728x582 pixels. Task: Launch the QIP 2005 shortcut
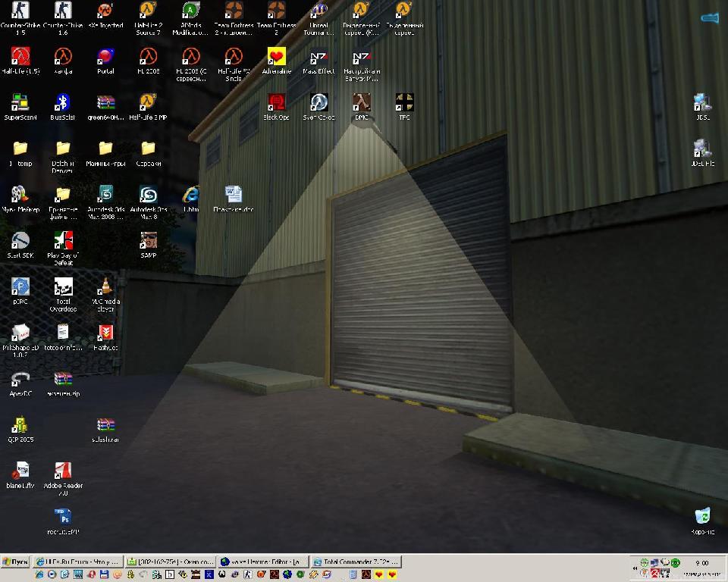tap(20, 430)
